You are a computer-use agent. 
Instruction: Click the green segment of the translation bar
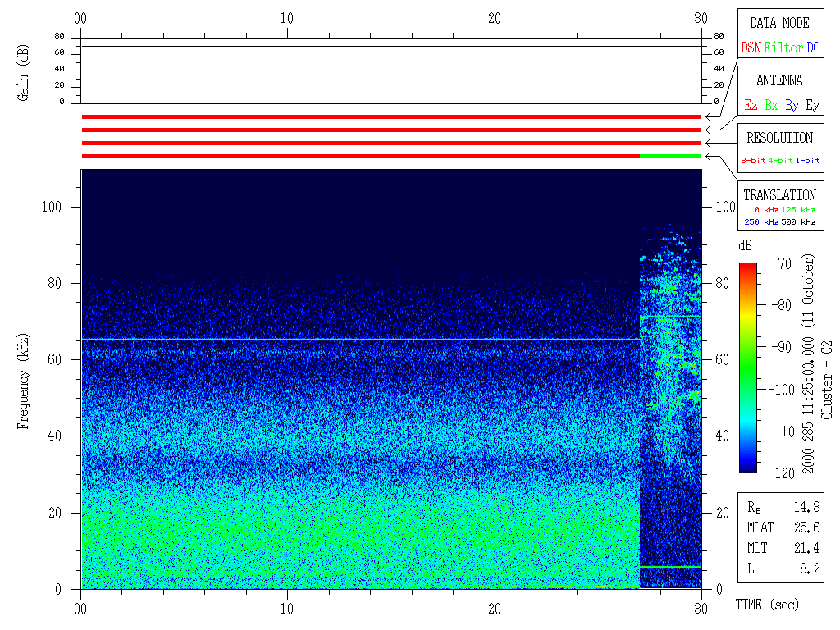670,156
